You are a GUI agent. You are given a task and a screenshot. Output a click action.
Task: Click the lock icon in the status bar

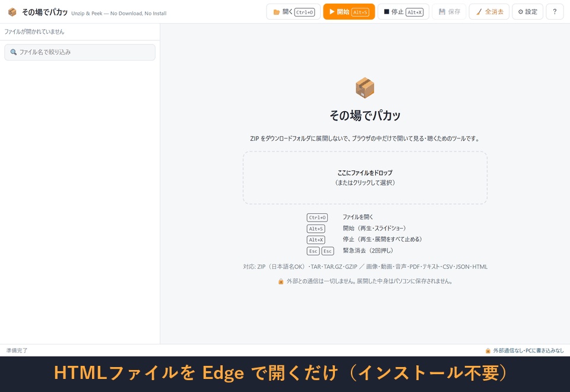(488, 350)
